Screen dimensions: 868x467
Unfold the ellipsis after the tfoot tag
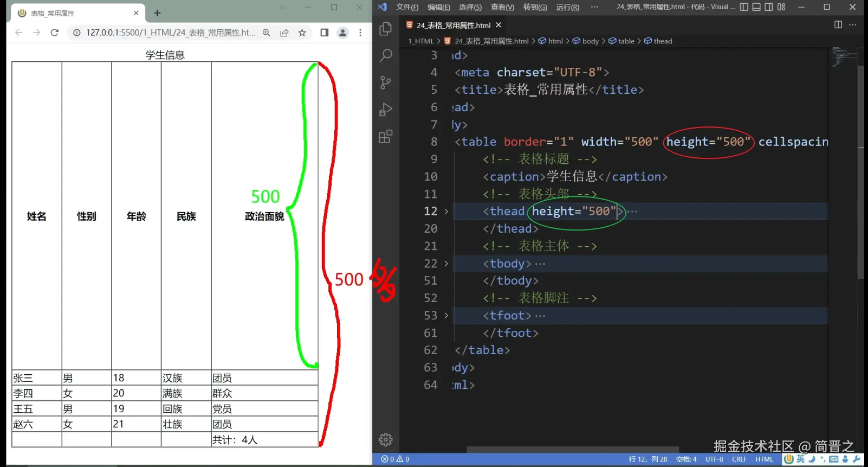coord(540,316)
